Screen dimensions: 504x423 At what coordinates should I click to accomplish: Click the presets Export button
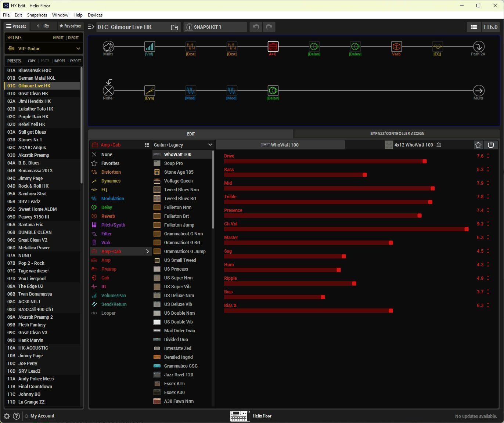click(76, 61)
